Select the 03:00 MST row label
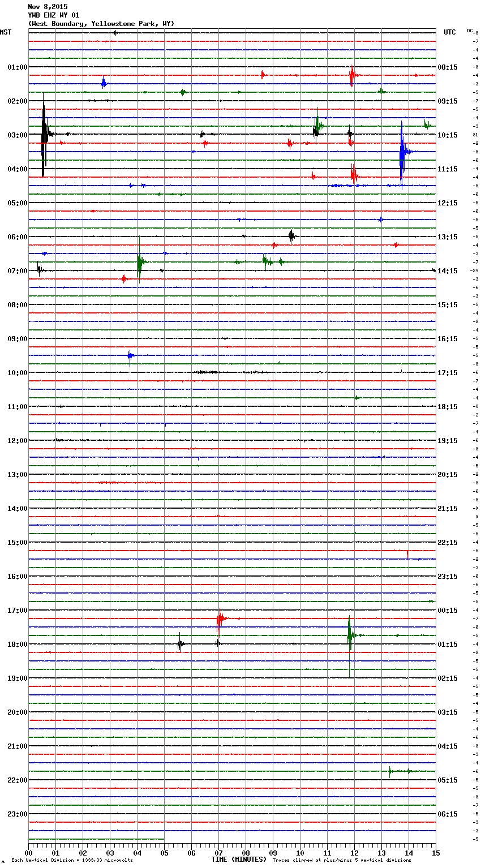The image size is (481, 868). coord(17,135)
